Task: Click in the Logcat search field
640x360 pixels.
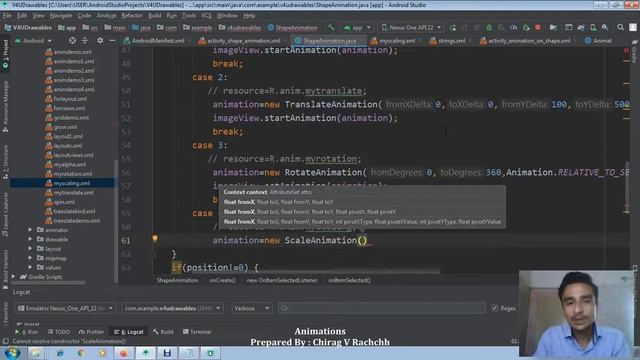Action: pyautogui.click(x=382, y=308)
